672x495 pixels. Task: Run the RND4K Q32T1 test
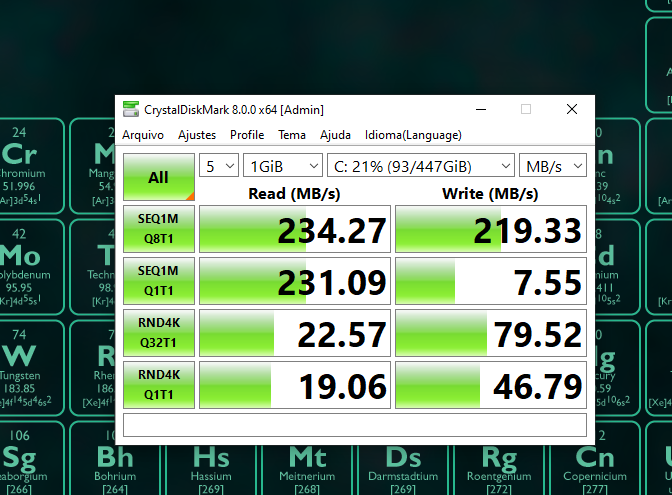coord(159,333)
